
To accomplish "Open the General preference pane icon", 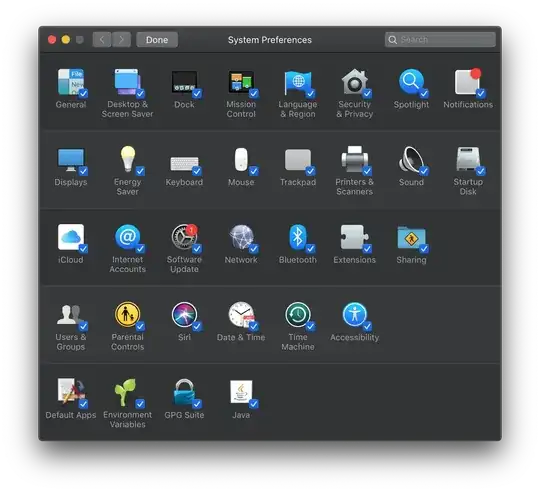I will [71, 82].
